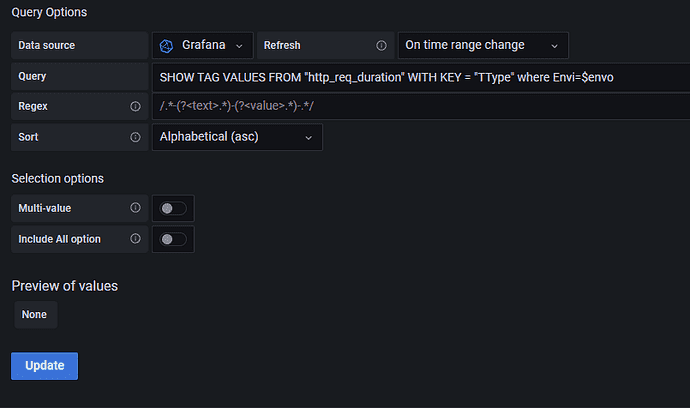Expand the Data source chevron arrow
690x408 pixels.
point(239,46)
